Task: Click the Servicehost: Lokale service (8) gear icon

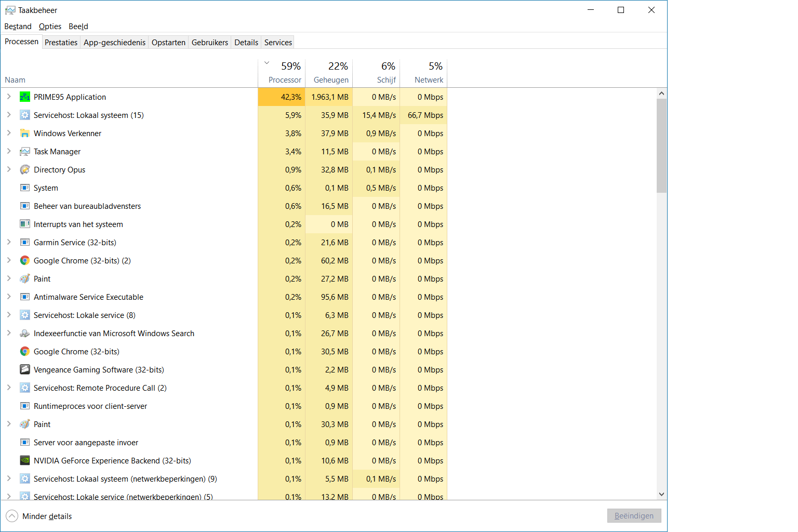Action: pyautogui.click(x=25, y=315)
